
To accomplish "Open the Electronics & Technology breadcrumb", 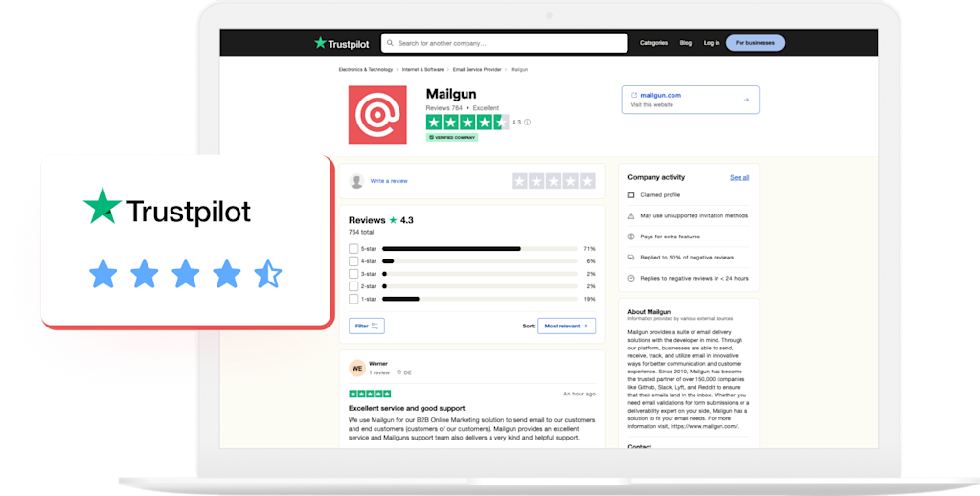I will tap(366, 69).
